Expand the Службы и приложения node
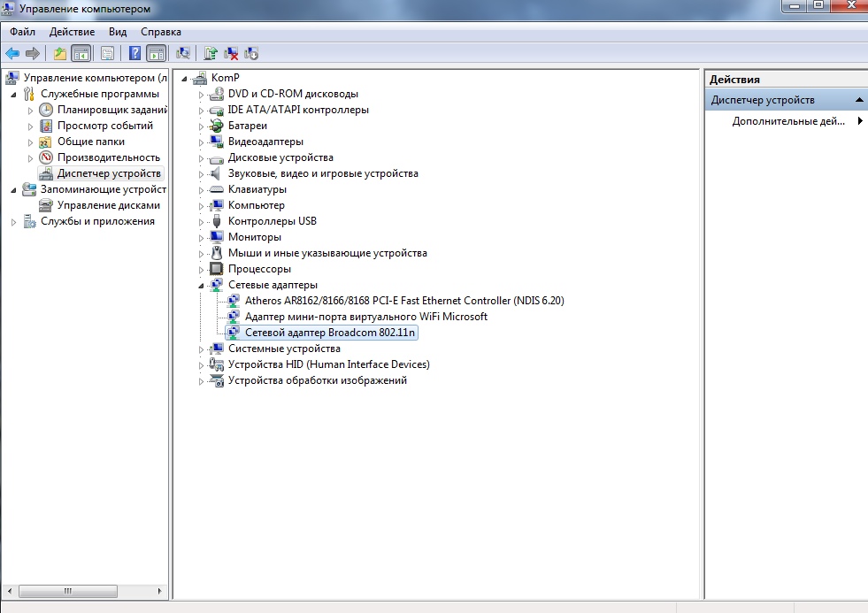868x613 pixels. click(13, 221)
